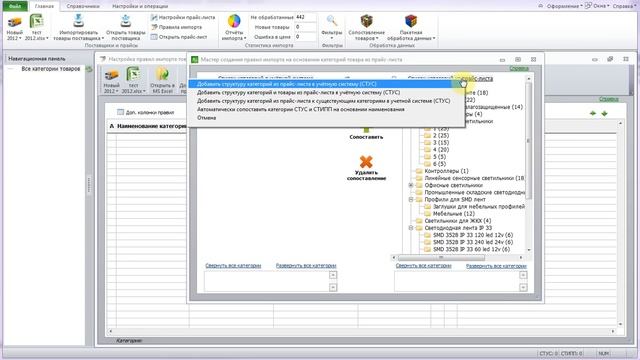Open Правила импорта in ribbon
This screenshot has width=640, height=360.
176,27
